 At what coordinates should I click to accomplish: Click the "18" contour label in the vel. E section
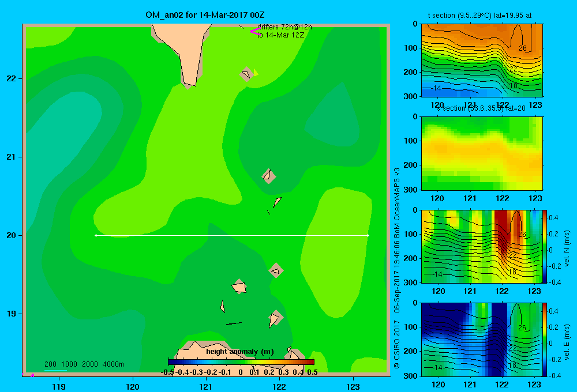click(x=512, y=365)
